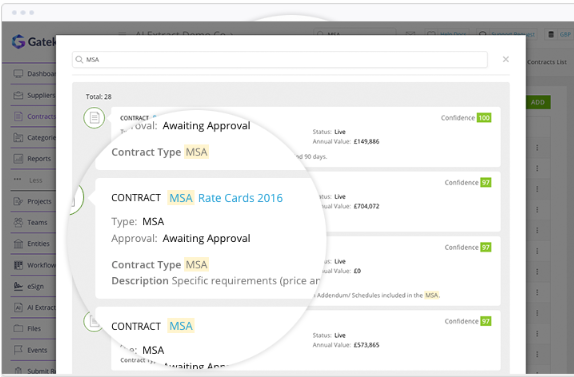This screenshot has height=377, width=574.
Task: Open first three-dot row menu under ADD
Action: point(537,148)
